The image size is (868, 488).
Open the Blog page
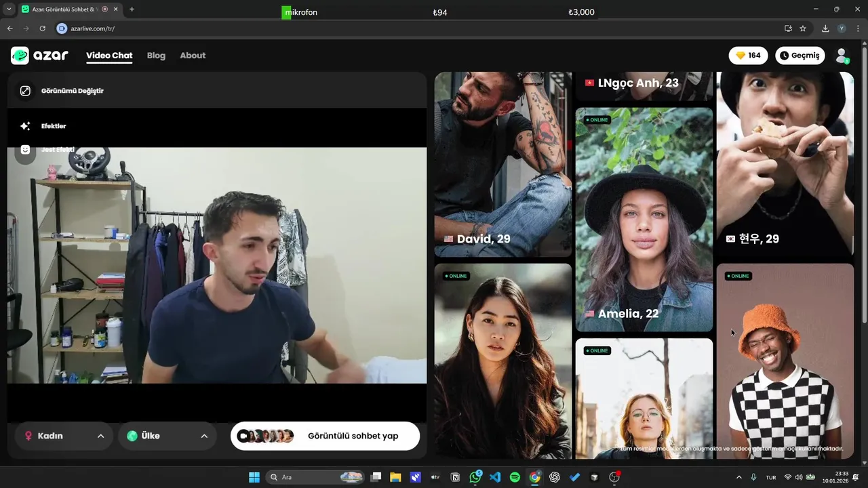pyautogui.click(x=156, y=56)
